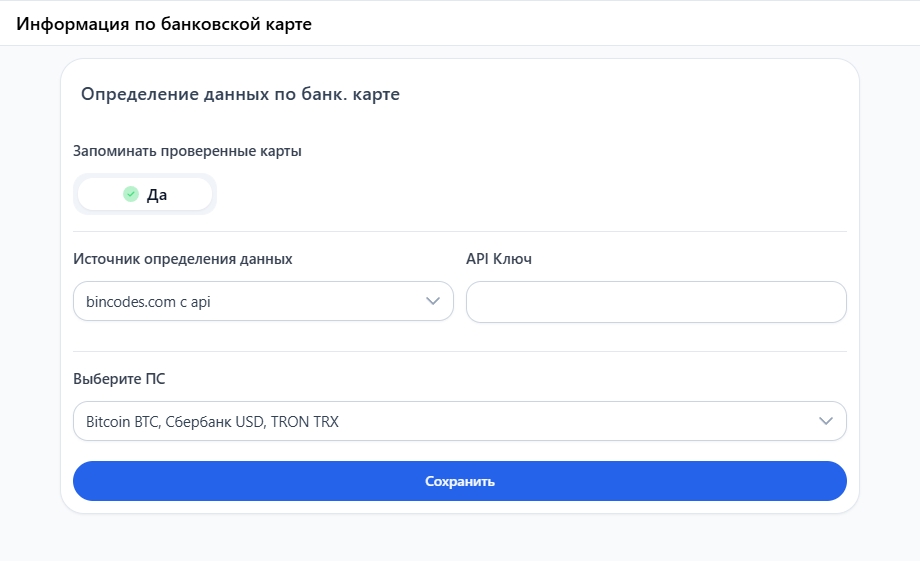Click the divider line below the "Да" toggle
This screenshot has width=920, height=561.
pyautogui.click(x=459, y=232)
